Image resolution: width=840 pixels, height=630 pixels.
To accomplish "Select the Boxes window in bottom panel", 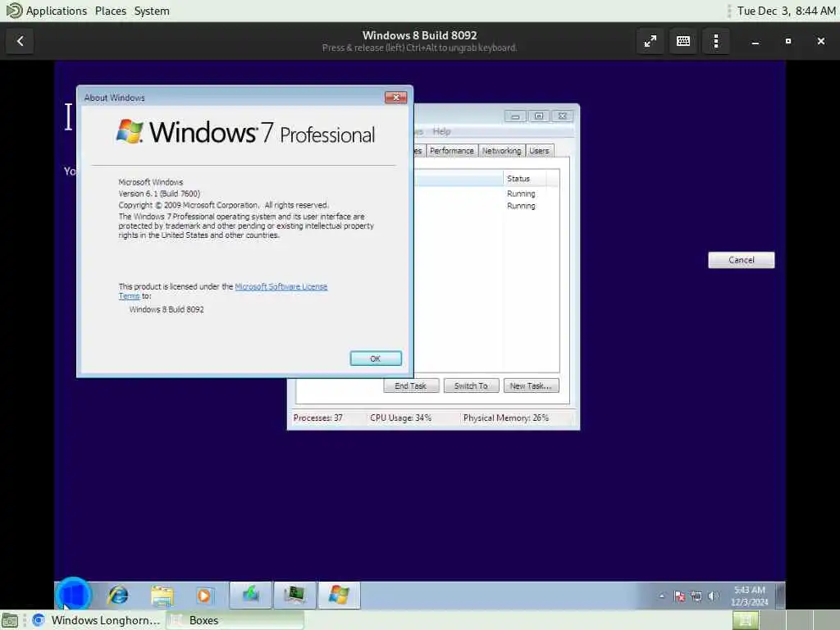I will tap(235, 620).
